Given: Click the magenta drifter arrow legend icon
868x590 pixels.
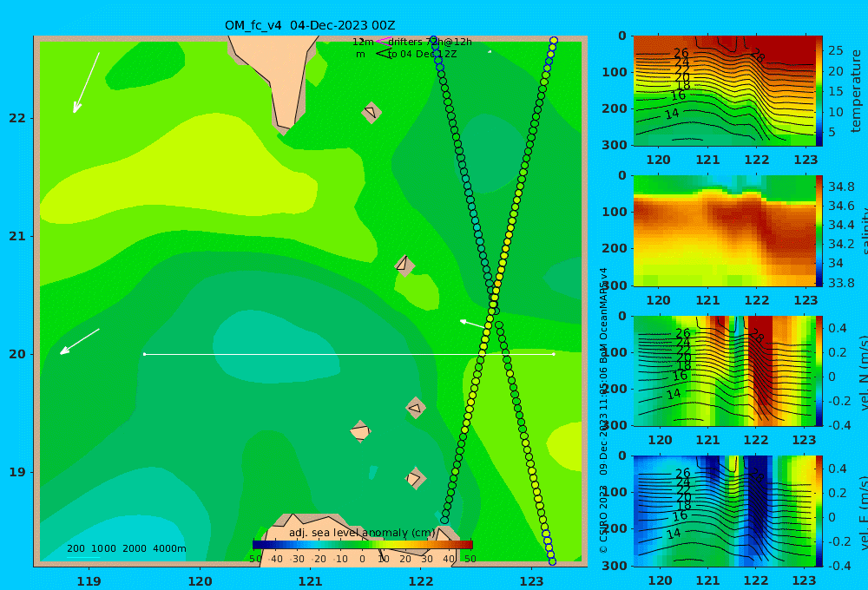Looking at the screenshot, I should click(x=384, y=42).
